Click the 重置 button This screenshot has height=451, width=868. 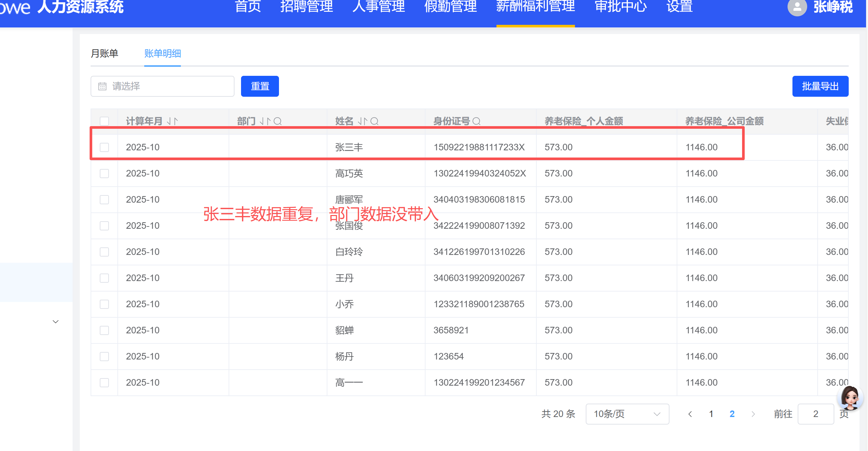click(x=260, y=86)
